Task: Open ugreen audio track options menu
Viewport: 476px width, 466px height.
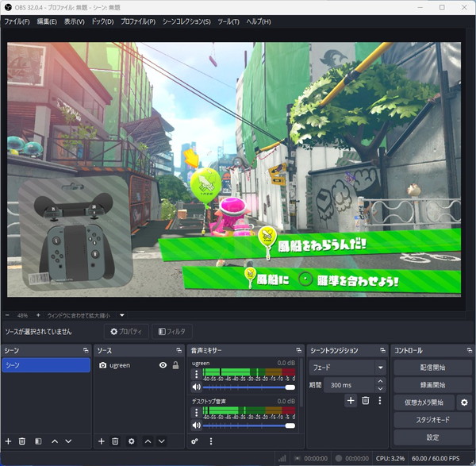Action: pos(197,374)
